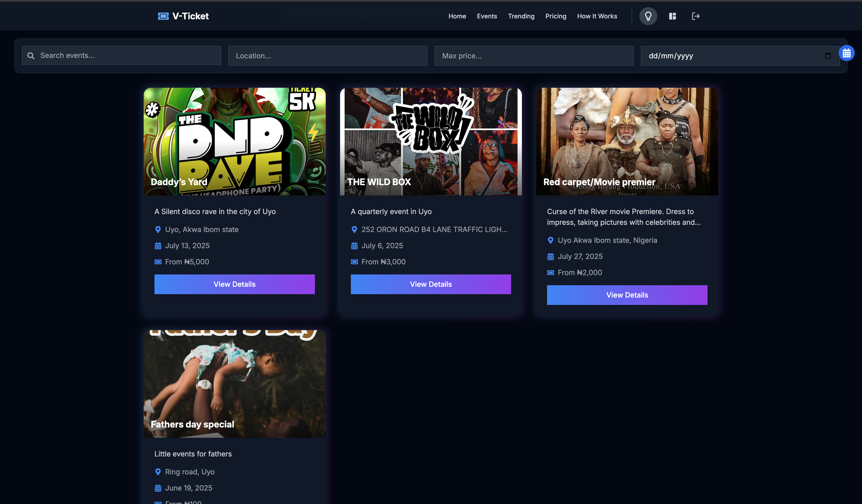Screen dimensions: 862x504
Task: View Details for Red carpet/Movie premier
Action: point(627,295)
